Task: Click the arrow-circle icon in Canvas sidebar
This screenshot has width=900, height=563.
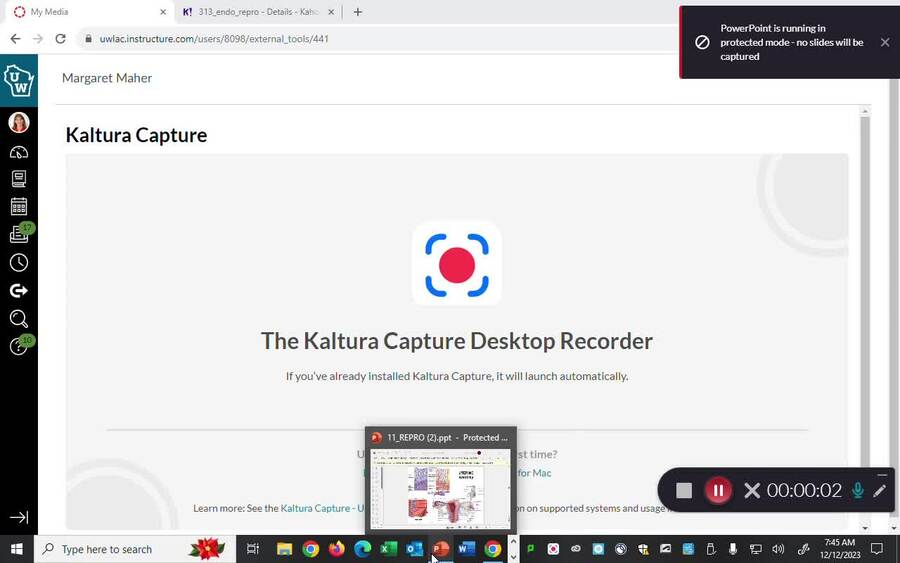Action: (19, 290)
